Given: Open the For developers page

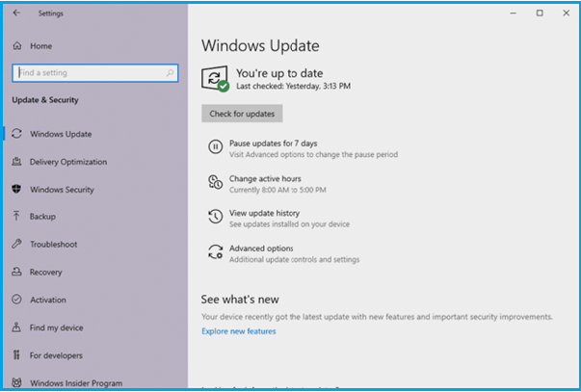Looking at the screenshot, I should [56, 355].
